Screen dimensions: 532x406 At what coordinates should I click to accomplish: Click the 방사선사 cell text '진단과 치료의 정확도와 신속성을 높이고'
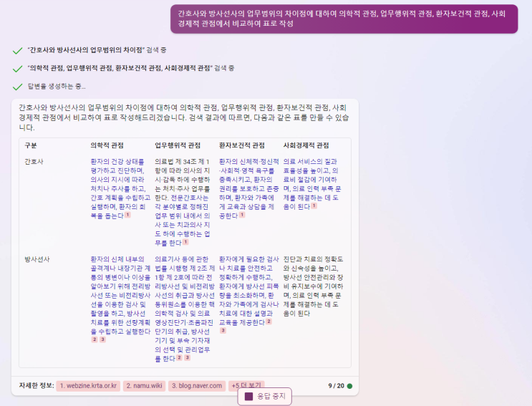(313, 264)
